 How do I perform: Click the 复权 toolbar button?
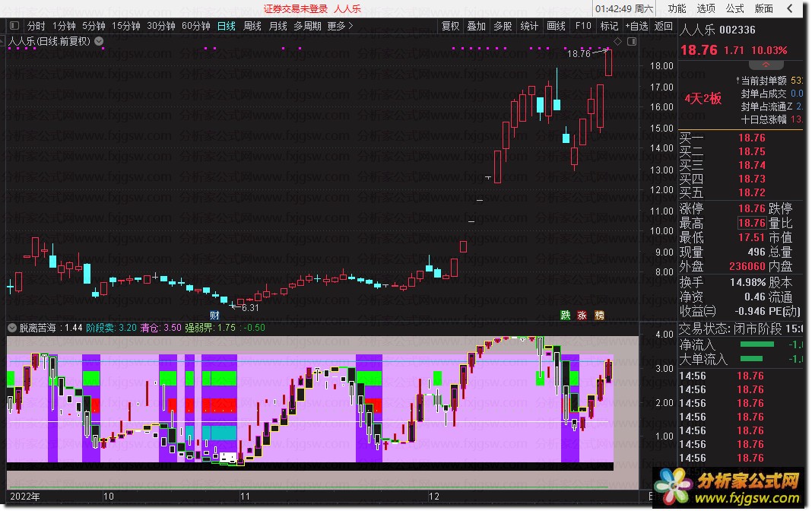[x=450, y=25]
